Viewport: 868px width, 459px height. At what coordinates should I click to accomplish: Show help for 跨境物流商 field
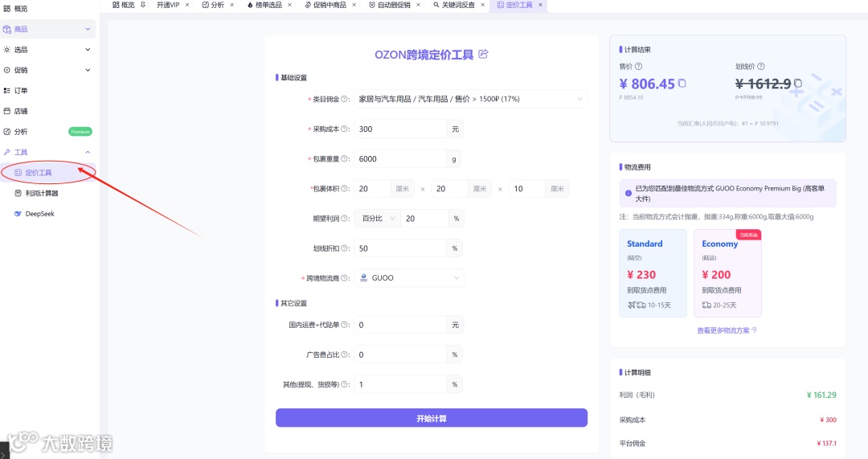tap(344, 278)
